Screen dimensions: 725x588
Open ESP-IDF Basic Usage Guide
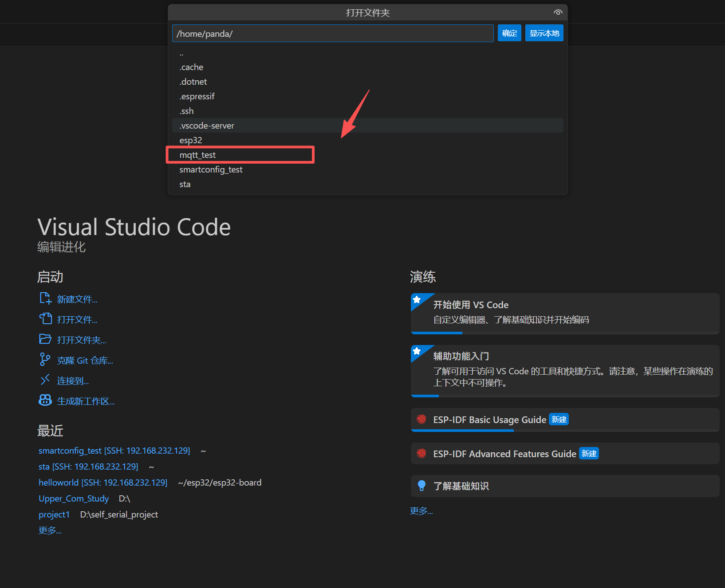coord(565,419)
